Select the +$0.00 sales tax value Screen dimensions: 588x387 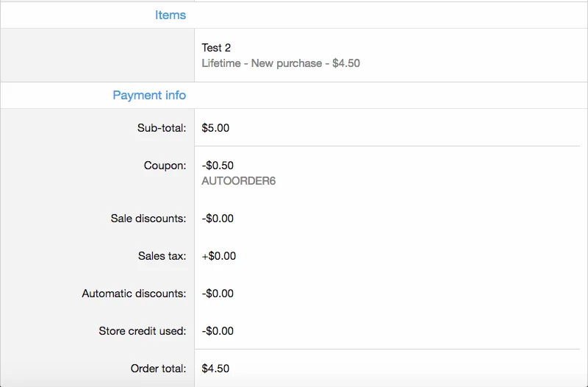point(218,256)
